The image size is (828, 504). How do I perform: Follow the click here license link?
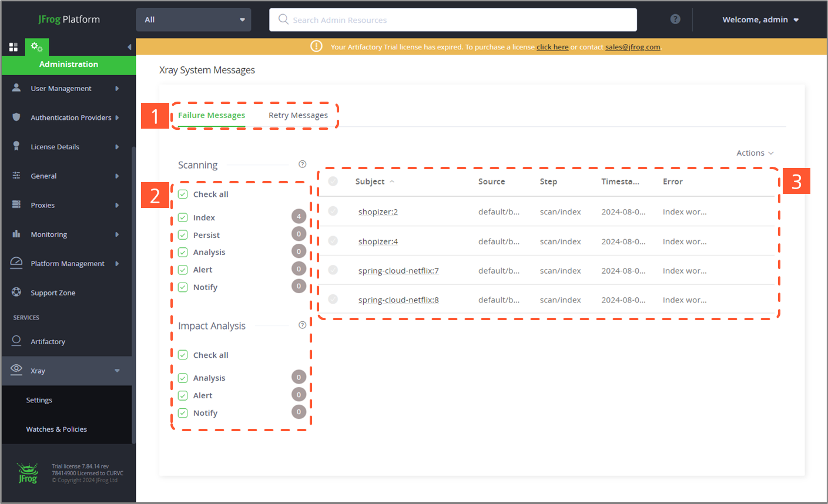tap(552, 47)
